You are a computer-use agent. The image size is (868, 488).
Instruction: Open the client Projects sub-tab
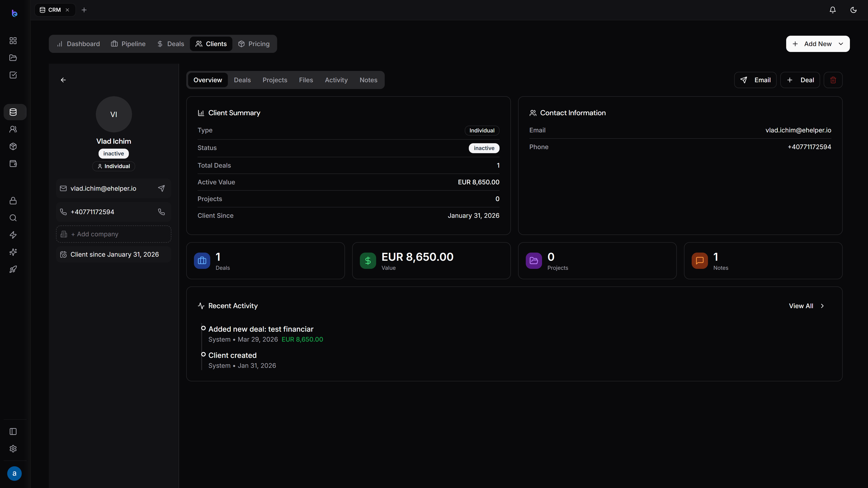tap(275, 80)
